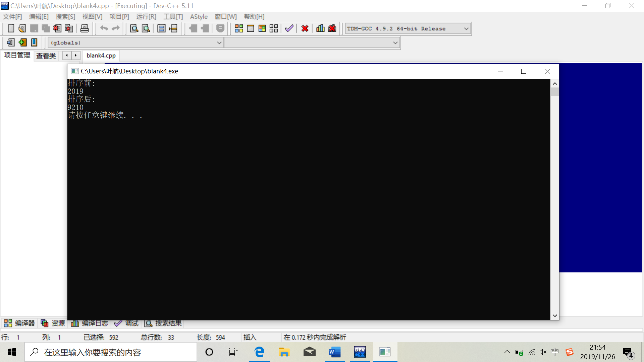Image resolution: width=644 pixels, height=362 pixels.
Task: Click the blue bookmark toggle icon
Action: pos(34,43)
